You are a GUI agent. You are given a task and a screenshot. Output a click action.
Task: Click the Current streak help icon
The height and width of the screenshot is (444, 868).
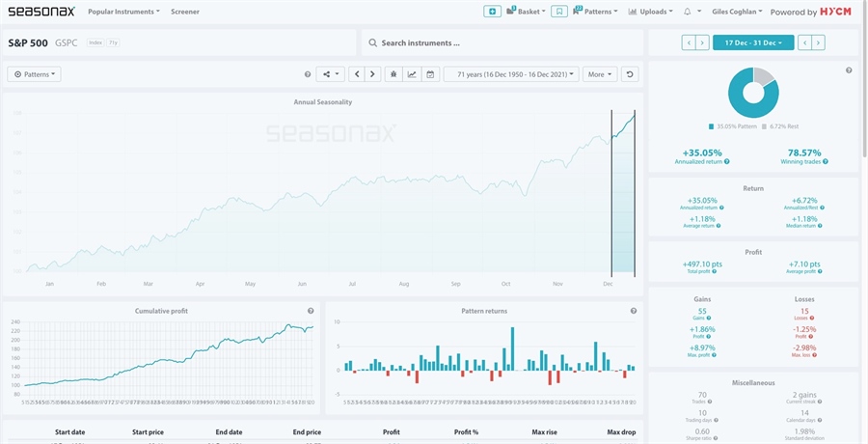pos(822,402)
